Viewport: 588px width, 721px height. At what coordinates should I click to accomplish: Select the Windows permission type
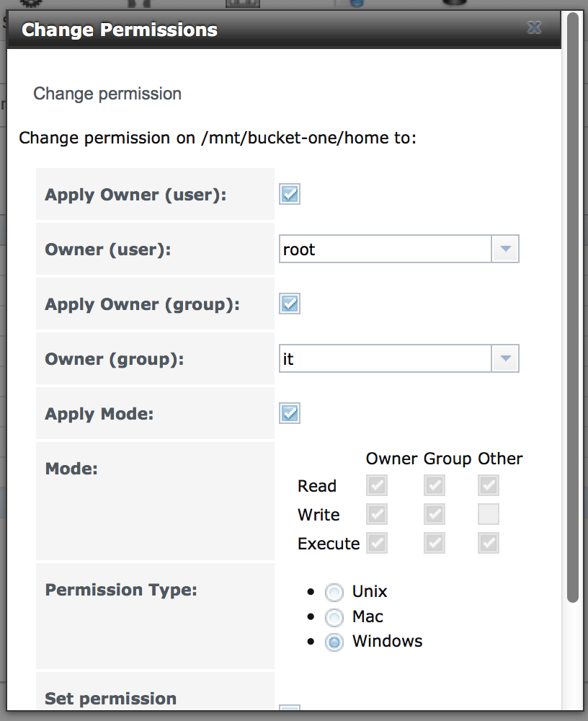334,642
